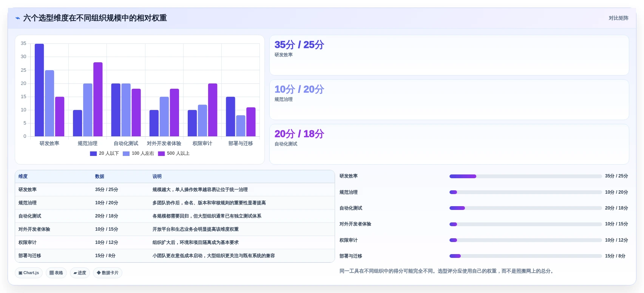Click the 自动化测试 progress bar
The width and height of the screenshot is (644, 293).
[x=525, y=208]
